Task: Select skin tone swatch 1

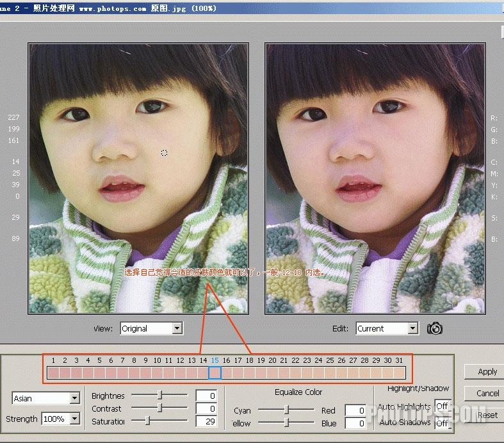Action: (53, 373)
